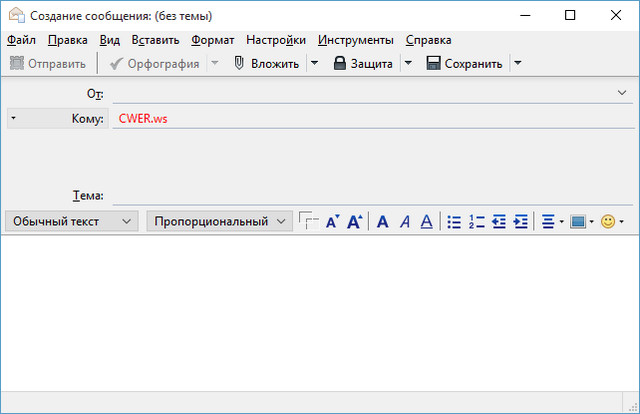Image resolution: width=640 pixels, height=414 pixels.
Task: Click into the message body area
Action: (x=320, y=313)
